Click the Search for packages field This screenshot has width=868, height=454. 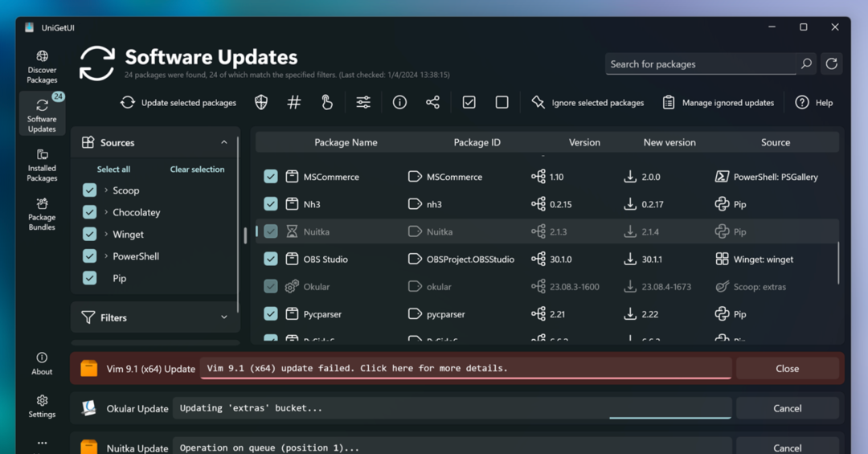click(x=699, y=63)
